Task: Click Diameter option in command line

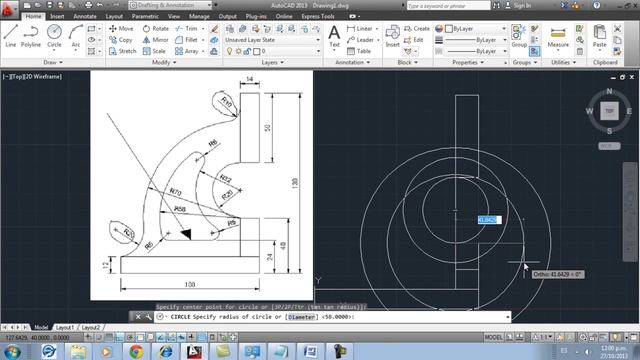Action: (x=302, y=317)
